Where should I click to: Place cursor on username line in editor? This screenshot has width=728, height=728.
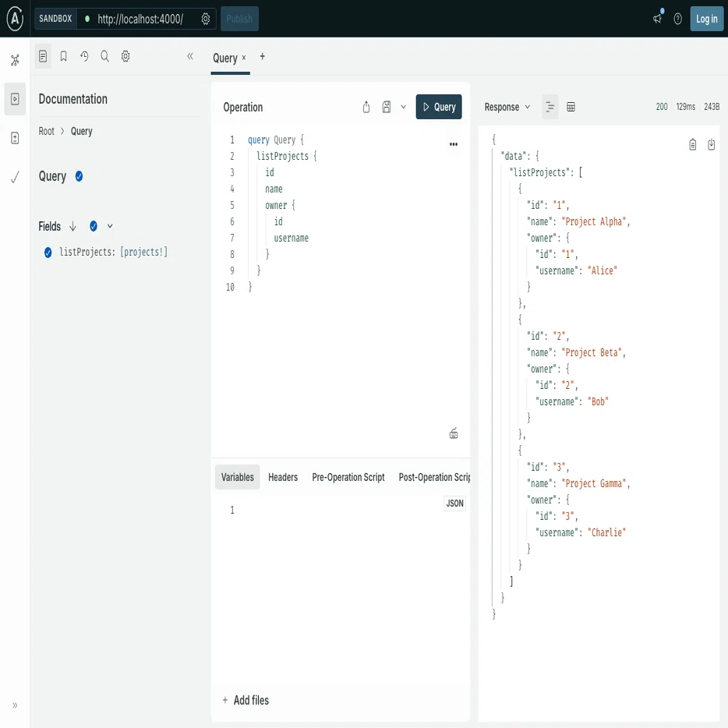click(x=291, y=239)
